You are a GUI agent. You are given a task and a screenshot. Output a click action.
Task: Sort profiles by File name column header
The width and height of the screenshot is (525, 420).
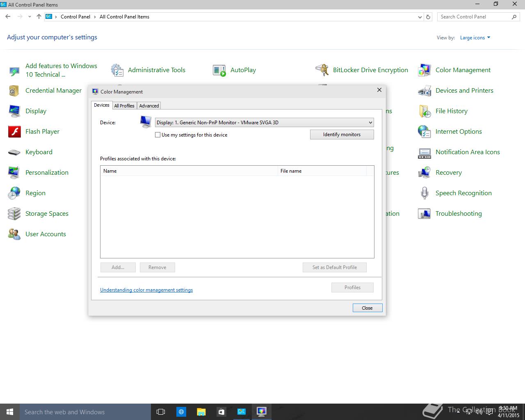click(322, 171)
